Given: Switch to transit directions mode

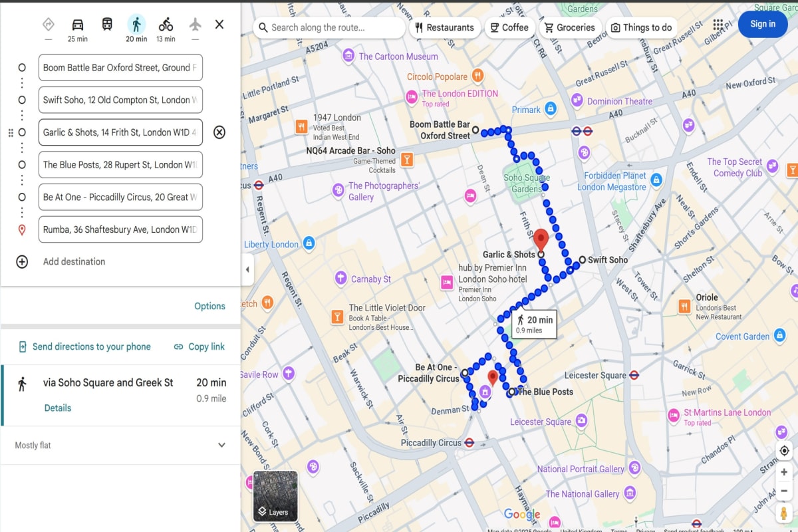Looking at the screenshot, I should [x=107, y=25].
